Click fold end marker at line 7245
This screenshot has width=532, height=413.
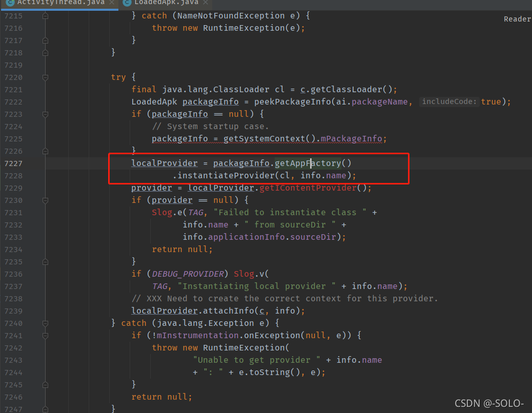coord(45,385)
